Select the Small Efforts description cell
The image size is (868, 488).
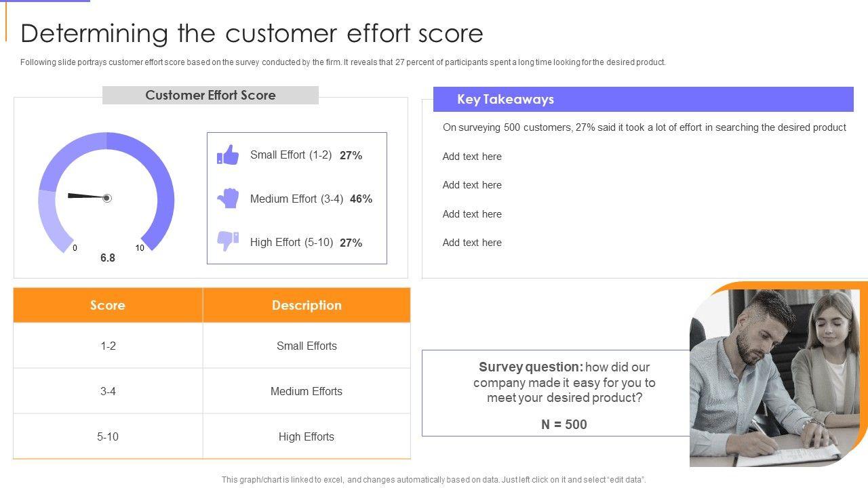coord(307,346)
